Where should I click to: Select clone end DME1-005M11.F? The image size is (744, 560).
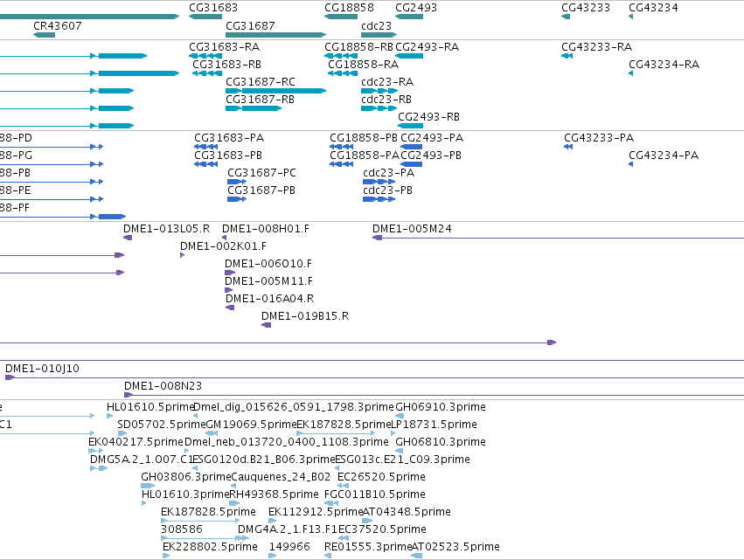pos(269,281)
